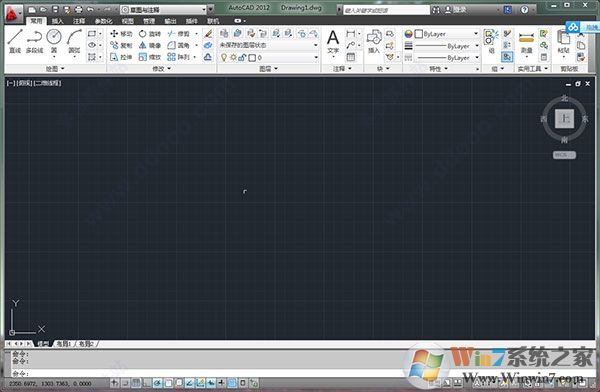
Task: Click the WCS button under the ViewCube
Action: pos(564,155)
